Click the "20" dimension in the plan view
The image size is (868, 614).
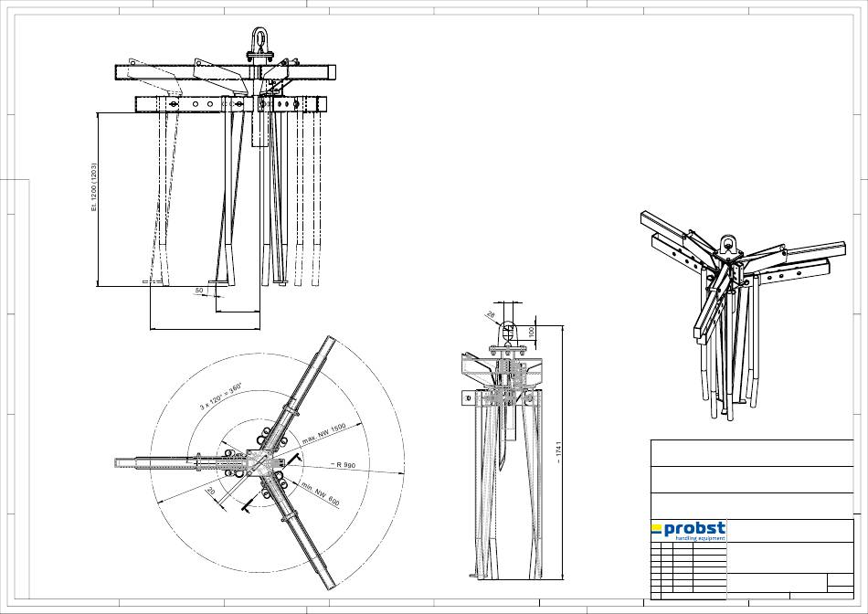click(x=210, y=491)
